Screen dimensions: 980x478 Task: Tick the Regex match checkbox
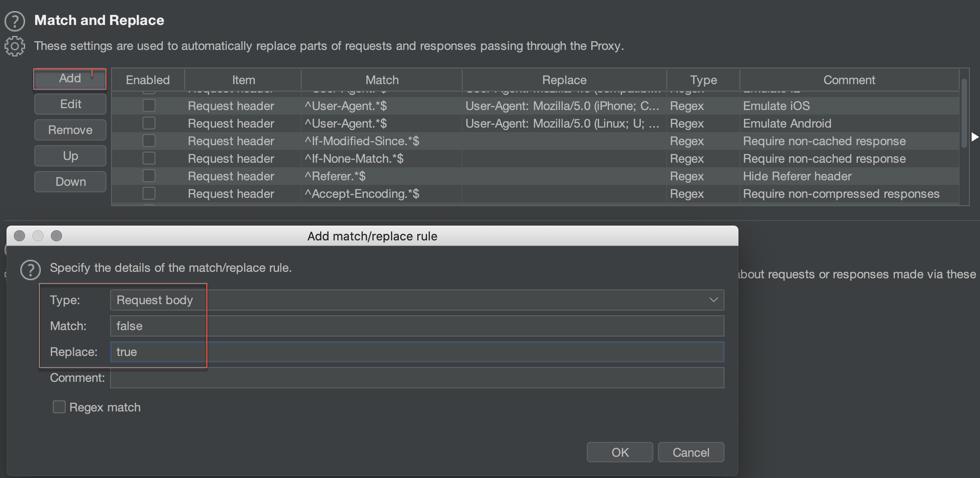(59, 407)
